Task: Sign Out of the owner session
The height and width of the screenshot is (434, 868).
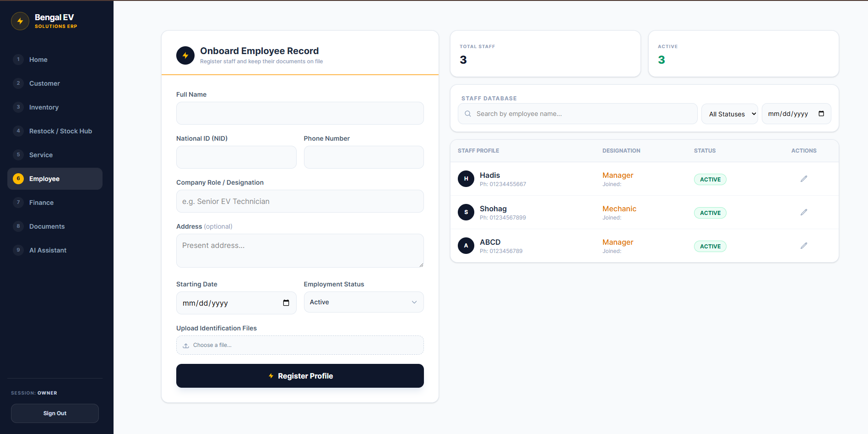Action: click(x=55, y=413)
